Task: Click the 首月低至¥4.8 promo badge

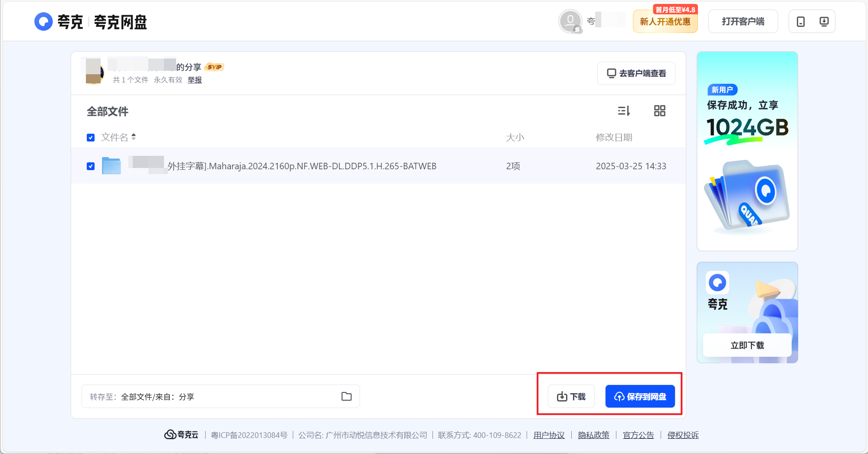Action: click(x=675, y=10)
